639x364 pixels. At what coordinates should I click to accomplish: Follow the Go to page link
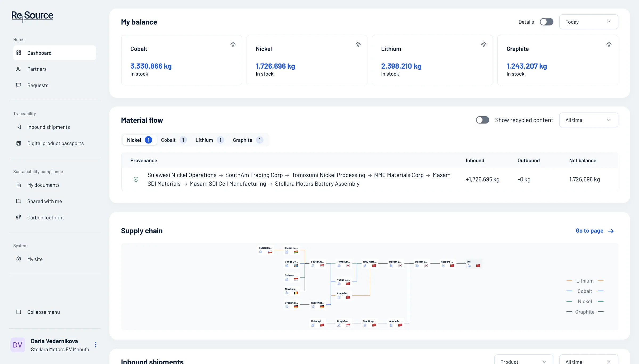[x=595, y=231]
